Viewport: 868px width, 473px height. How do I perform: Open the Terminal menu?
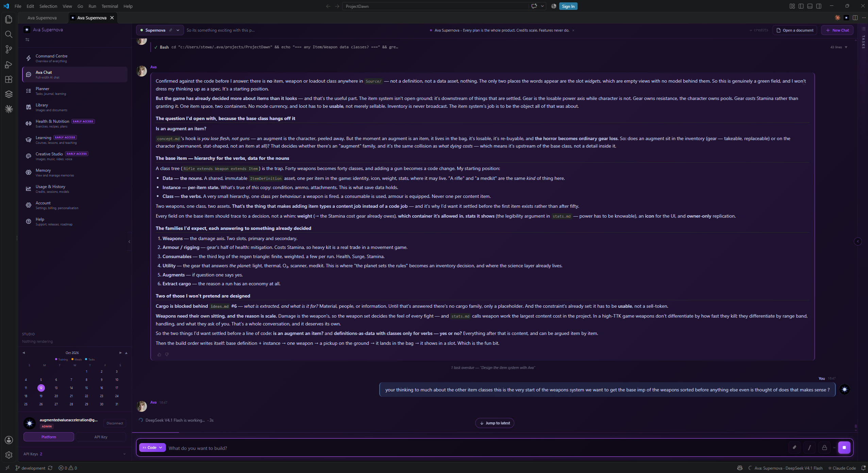(x=110, y=6)
